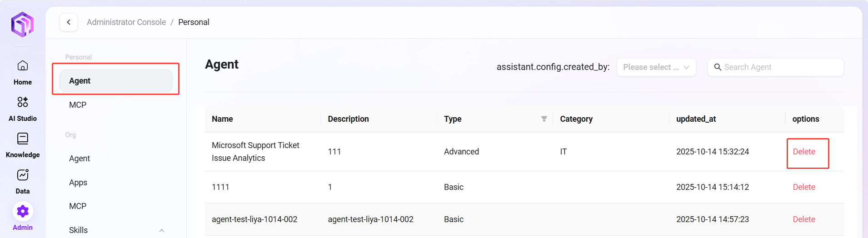
Task: Click the back arrow button
Action: [x=69, y=22]
